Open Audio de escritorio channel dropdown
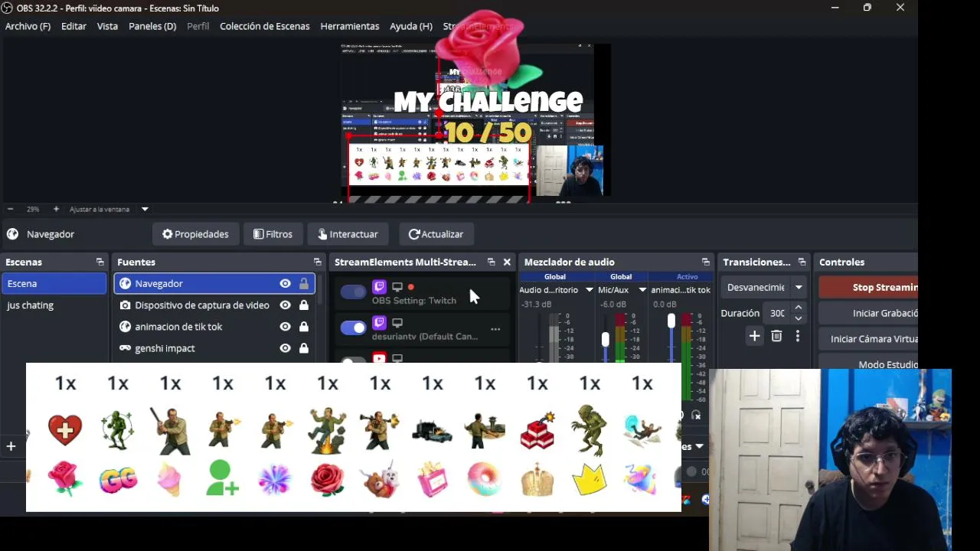 click(589, 290)
